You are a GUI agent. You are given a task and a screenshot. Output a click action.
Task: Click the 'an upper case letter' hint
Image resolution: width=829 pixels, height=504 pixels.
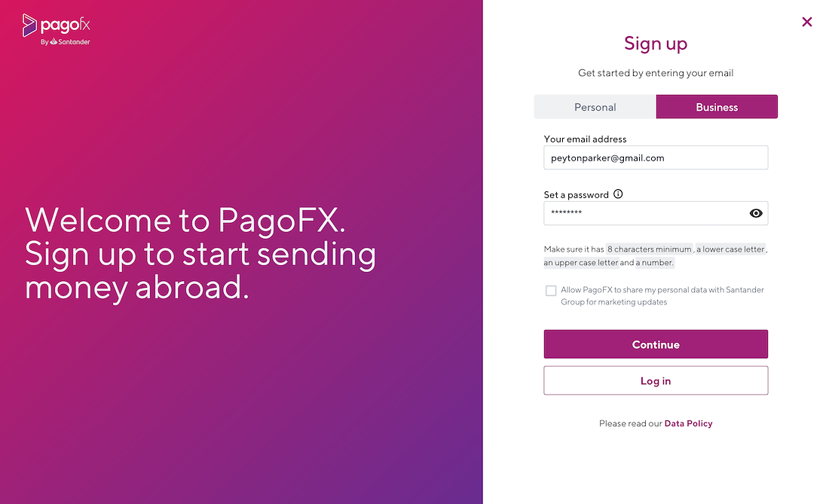581,263
